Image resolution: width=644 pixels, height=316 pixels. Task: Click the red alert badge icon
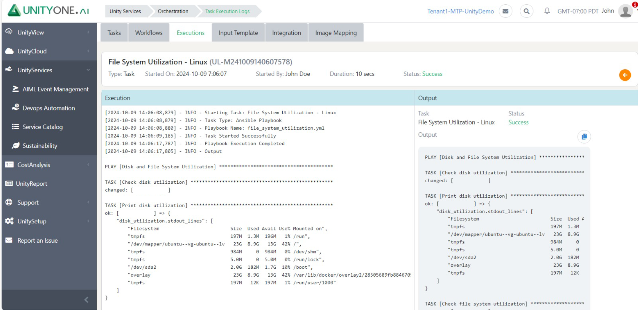click(635, 5)
